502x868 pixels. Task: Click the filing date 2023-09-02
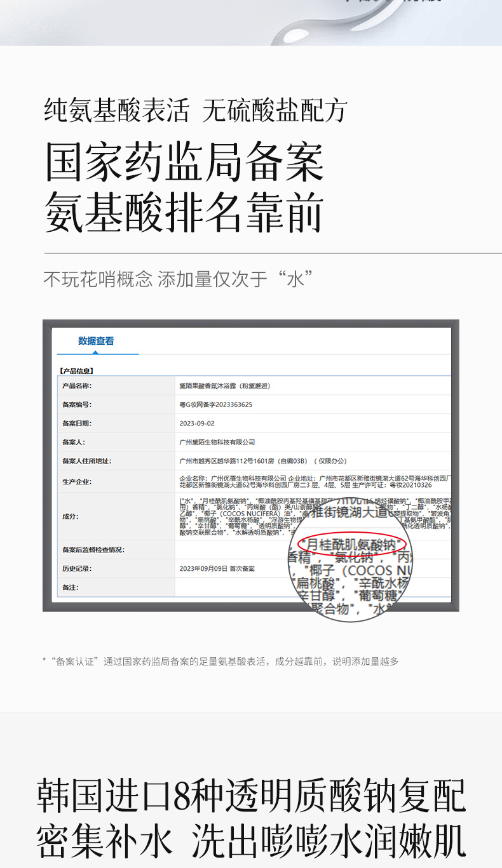click(197, 423)
